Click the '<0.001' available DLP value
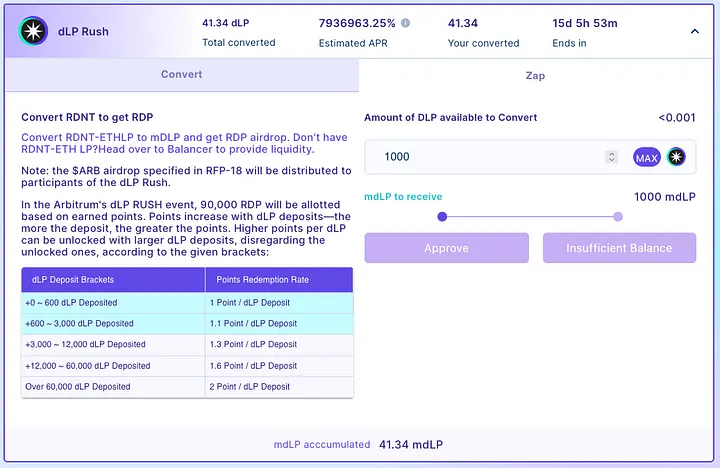720x468 pixels. click(677, 118)
